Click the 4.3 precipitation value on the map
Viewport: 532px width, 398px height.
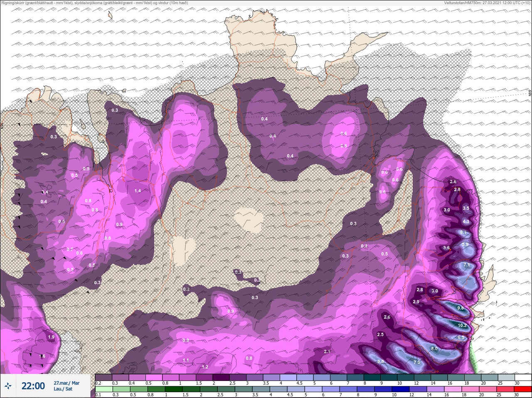click(x=466, y=221)
